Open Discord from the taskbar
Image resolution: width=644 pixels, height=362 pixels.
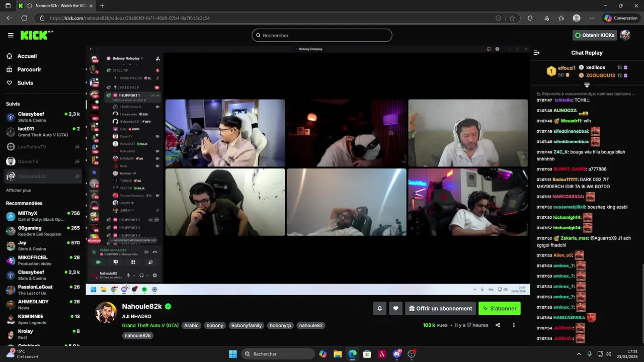coord(397,354)
